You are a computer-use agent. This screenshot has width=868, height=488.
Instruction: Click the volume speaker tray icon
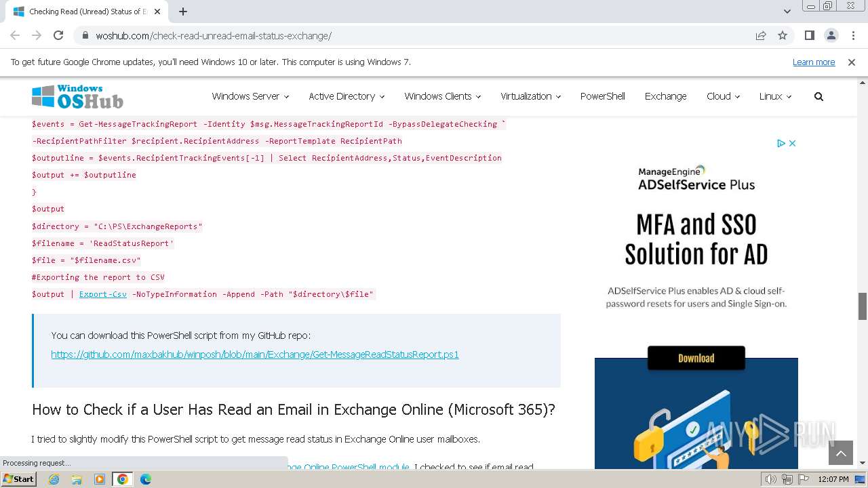(770, 479)
